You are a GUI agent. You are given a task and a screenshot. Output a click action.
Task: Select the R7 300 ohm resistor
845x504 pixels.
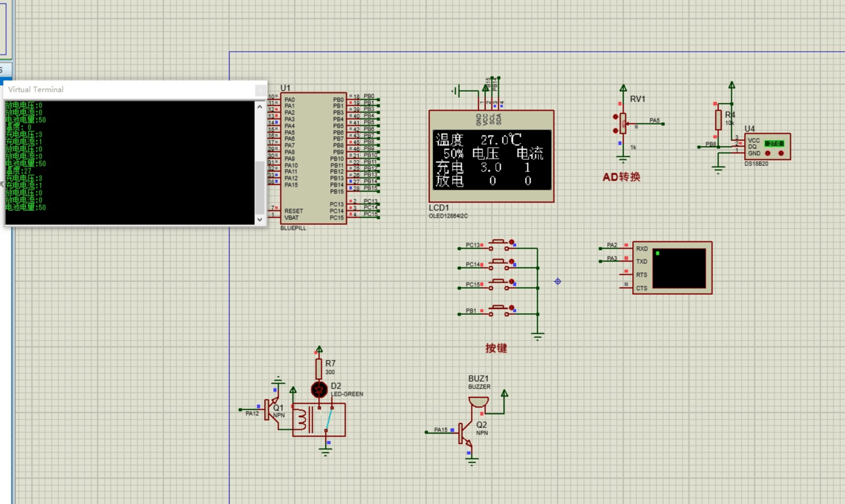(x=319, y=368)
